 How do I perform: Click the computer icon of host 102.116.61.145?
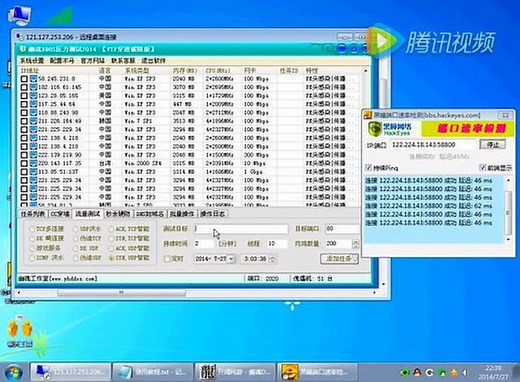(33, 87)
